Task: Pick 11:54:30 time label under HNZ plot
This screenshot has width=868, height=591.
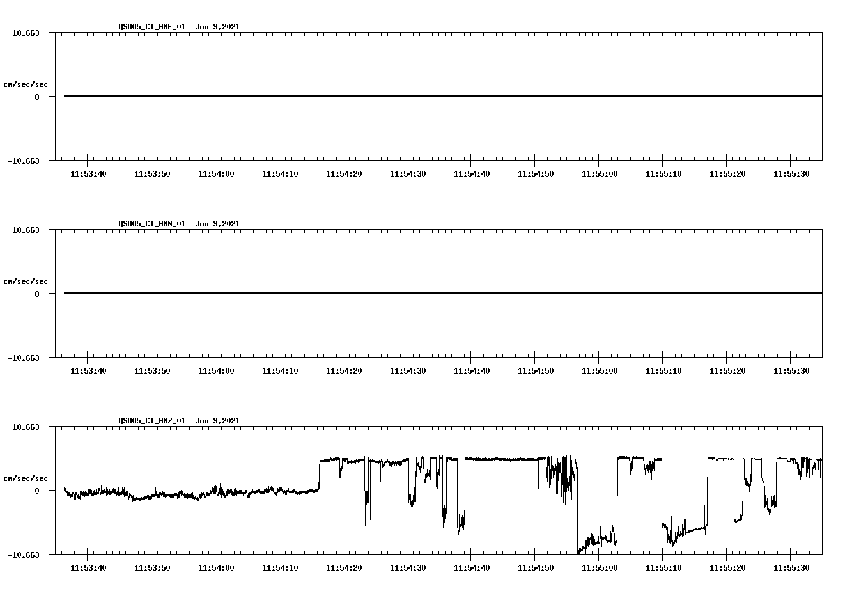Action: 408,567
